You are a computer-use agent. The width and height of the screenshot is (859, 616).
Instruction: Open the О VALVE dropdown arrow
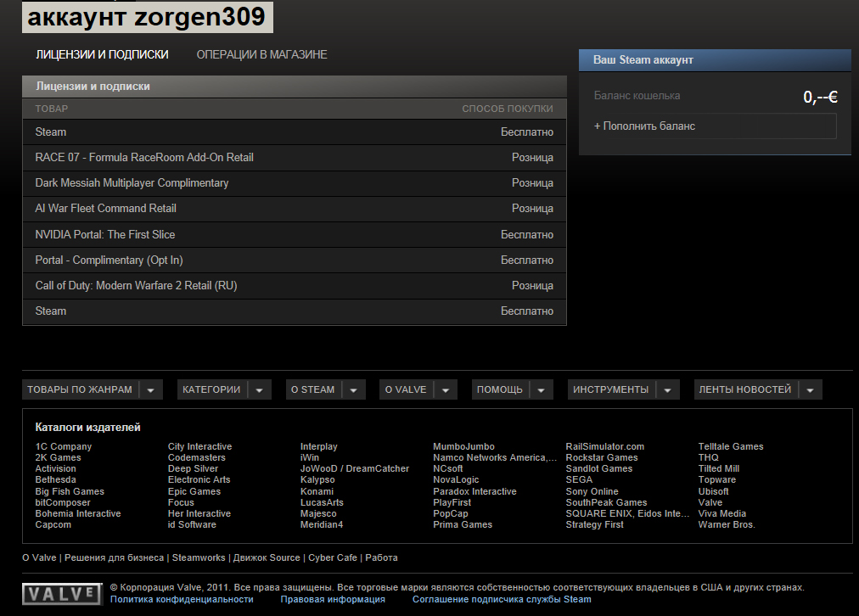pyautogui.click(x=446, y=389)
